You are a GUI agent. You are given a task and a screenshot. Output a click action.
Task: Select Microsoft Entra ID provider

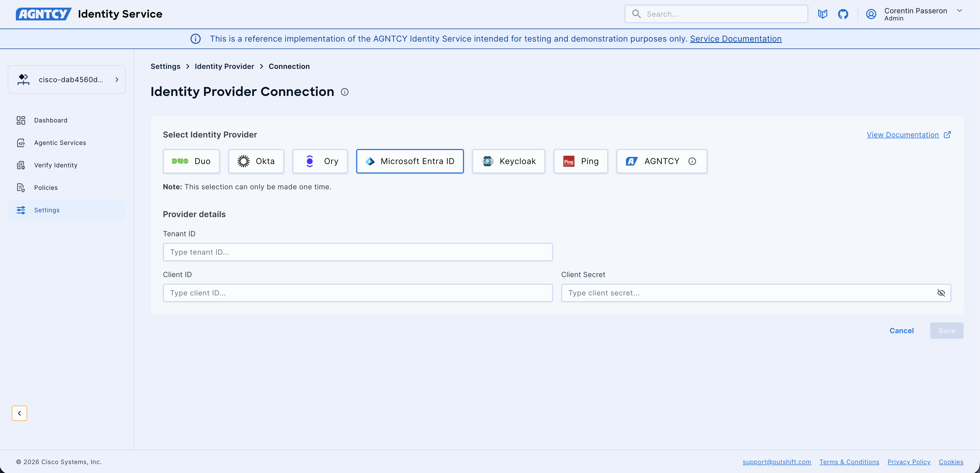coord(410,161)
